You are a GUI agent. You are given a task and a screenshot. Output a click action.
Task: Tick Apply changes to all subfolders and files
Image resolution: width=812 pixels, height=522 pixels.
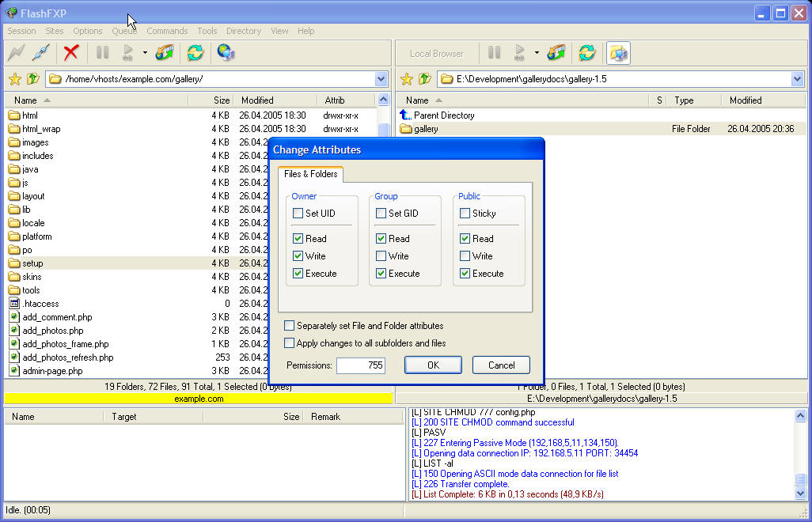pos(290,343)
